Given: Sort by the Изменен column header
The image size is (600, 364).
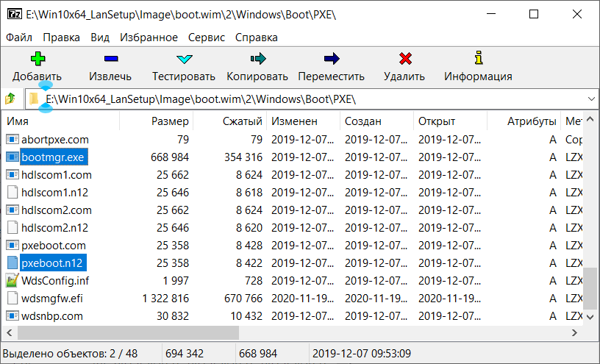Looking at the screenshot, I should click(294, 121).
